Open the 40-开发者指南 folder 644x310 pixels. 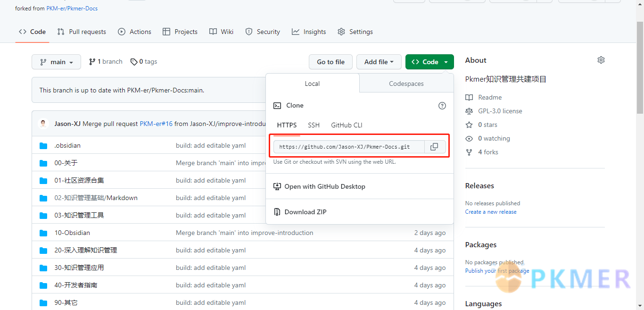(76, 285)
